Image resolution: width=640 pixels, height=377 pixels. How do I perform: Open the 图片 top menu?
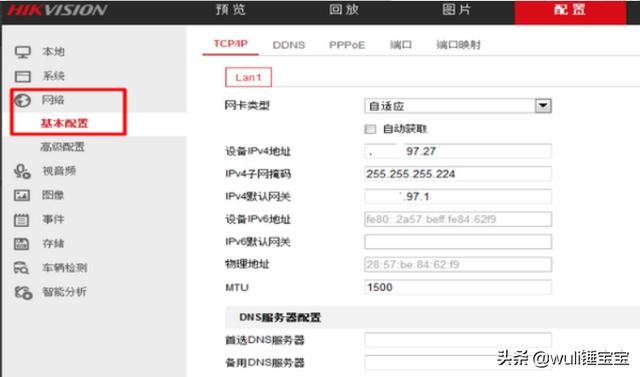[457, 9]
